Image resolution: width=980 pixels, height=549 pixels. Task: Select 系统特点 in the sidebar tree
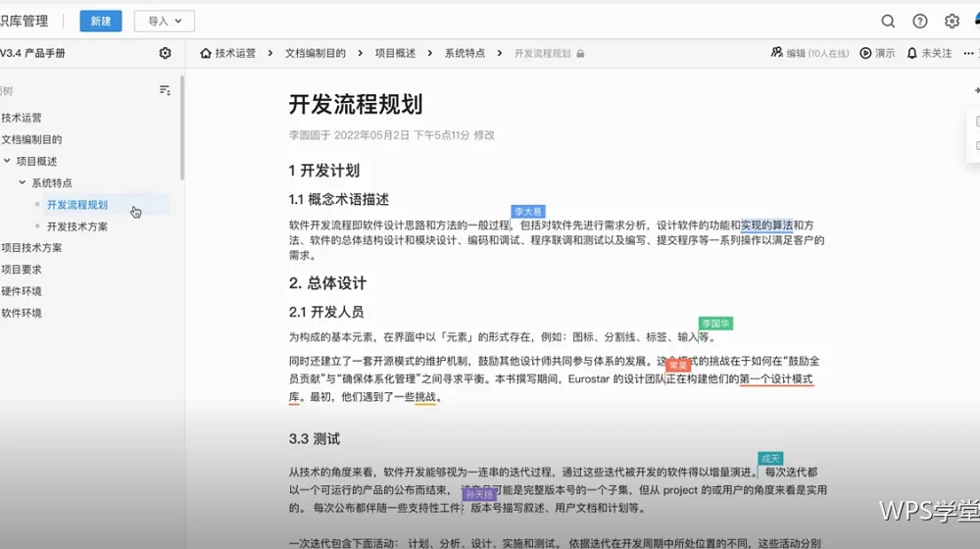[52, 183]
